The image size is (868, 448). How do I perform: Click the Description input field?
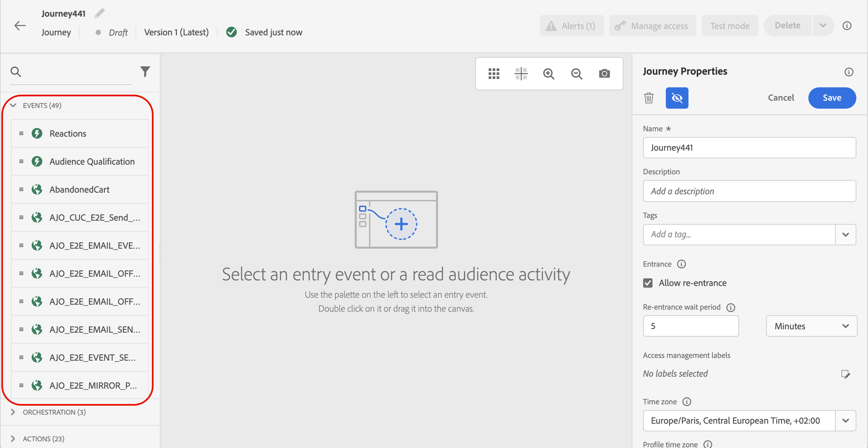click(749, 191)
